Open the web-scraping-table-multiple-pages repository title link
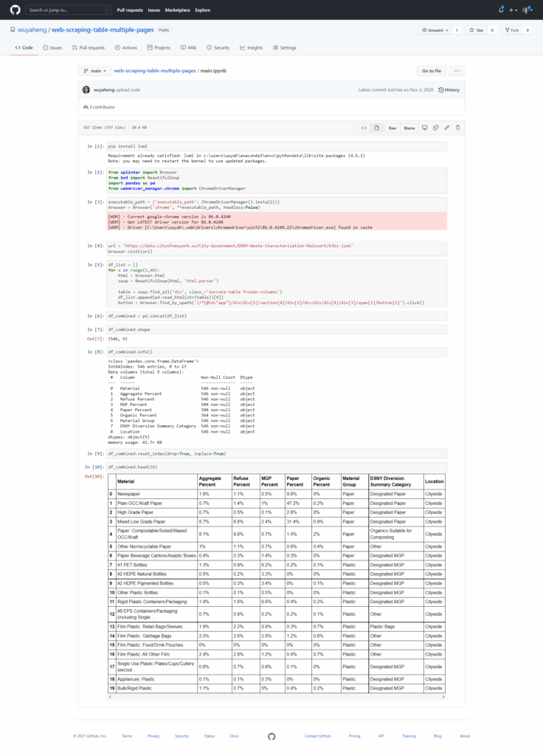This screenshot has height=756, width=543. 103,30
